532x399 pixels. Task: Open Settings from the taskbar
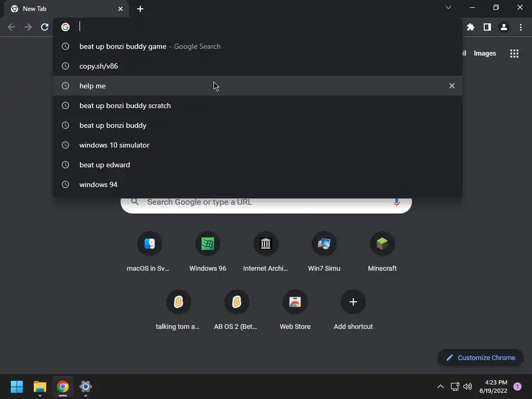(86, 387)
